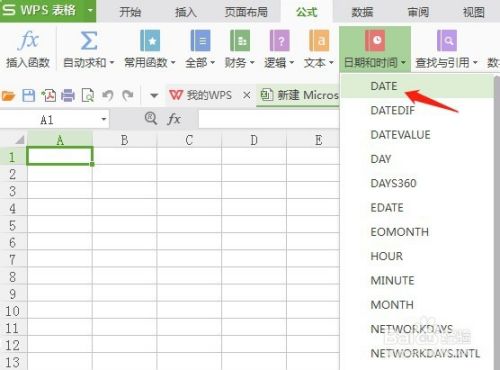Expand the 财务 dropdown arrow
500x370 pixels.
tap(252, 62)
